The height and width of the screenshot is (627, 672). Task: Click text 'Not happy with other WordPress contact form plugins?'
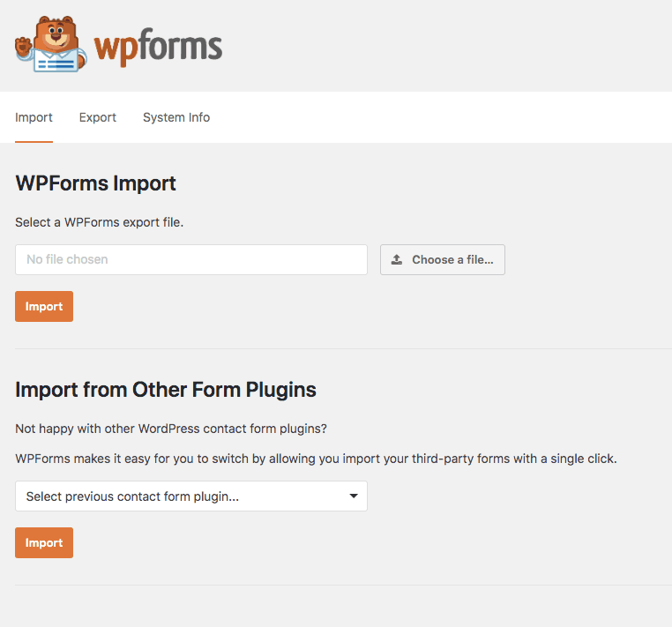(171, 429)
